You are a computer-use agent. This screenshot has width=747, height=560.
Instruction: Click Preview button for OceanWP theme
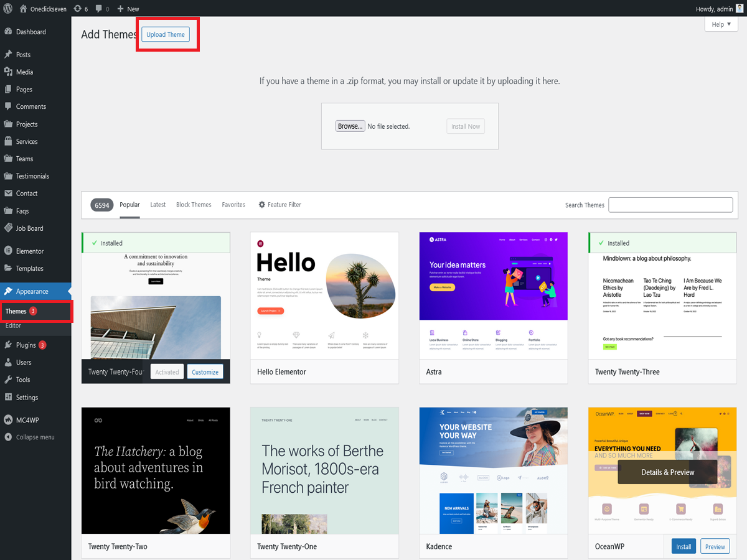point(715,546)
